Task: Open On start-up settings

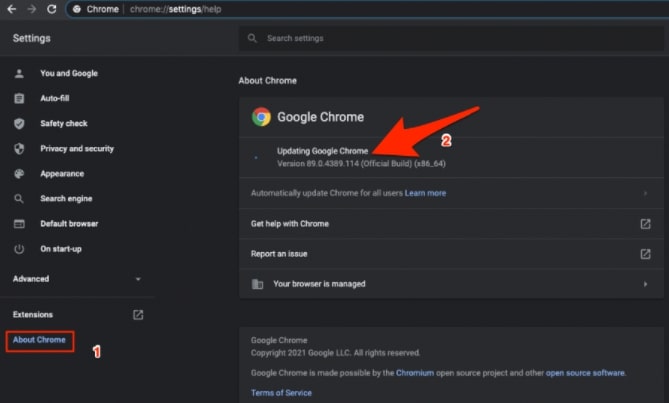Action: (x=61, y=249)
